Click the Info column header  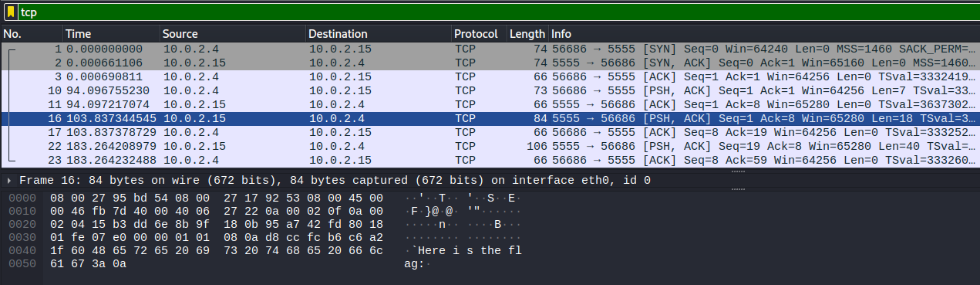763,34
